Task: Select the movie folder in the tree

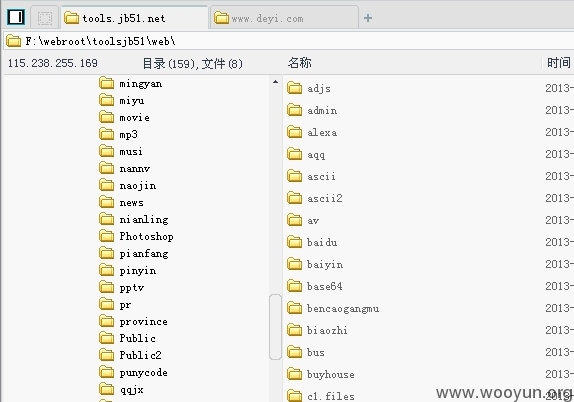Action: pyautogui.click(x=124, y=118)
